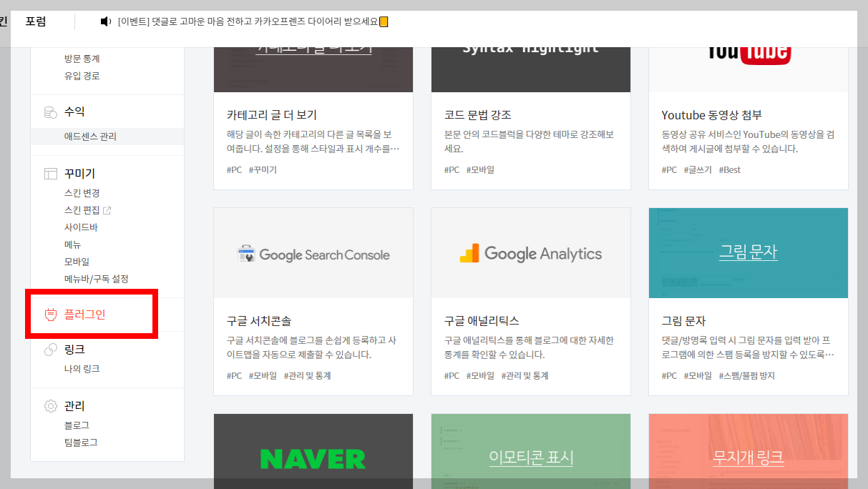Go to 사이드바 settings
Image resolution: width=868 pixels, height=489 pixels.
point(81,227)
